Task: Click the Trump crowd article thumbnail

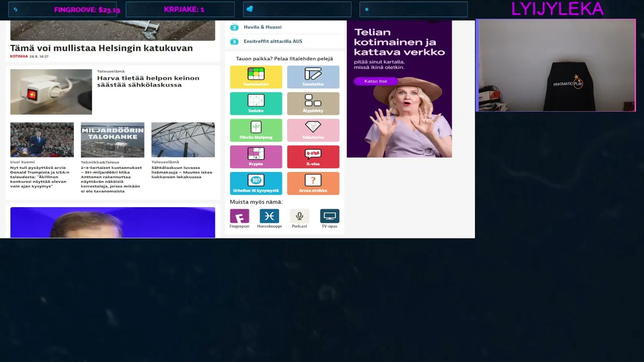Action: coord(42,140)
